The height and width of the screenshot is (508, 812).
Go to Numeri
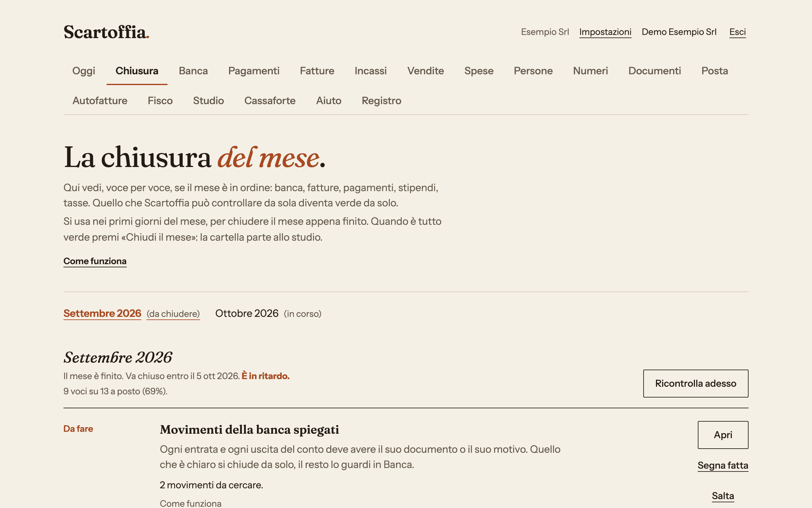point(590,71)
